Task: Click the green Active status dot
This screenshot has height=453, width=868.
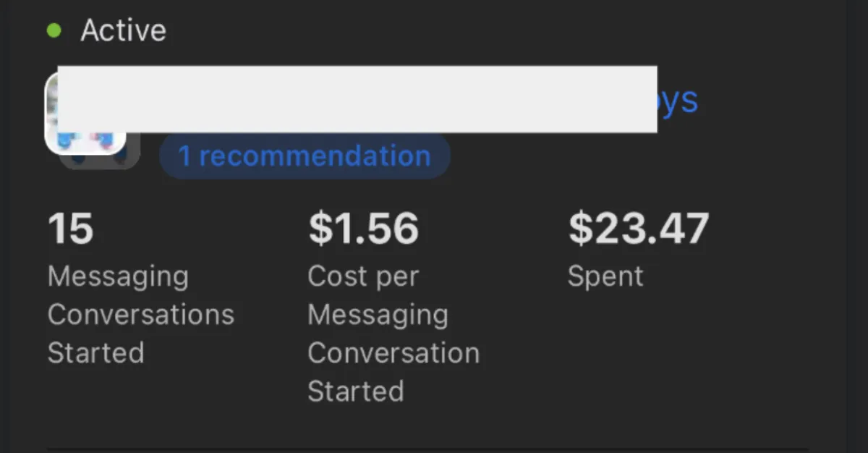Action: click(x=54, y=31)
